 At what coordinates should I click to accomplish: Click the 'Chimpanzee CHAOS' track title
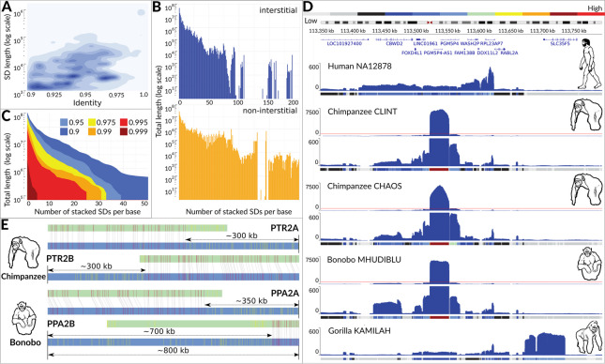click(364, 186)
